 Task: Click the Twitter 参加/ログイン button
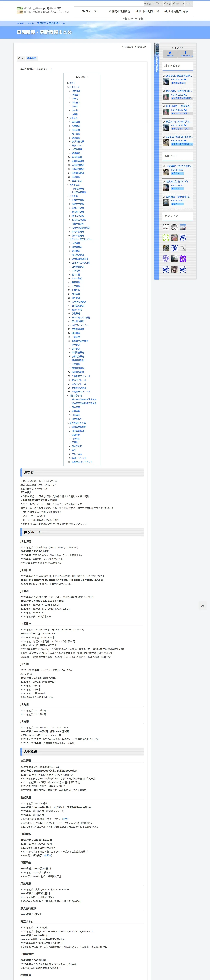pos(153,3)
